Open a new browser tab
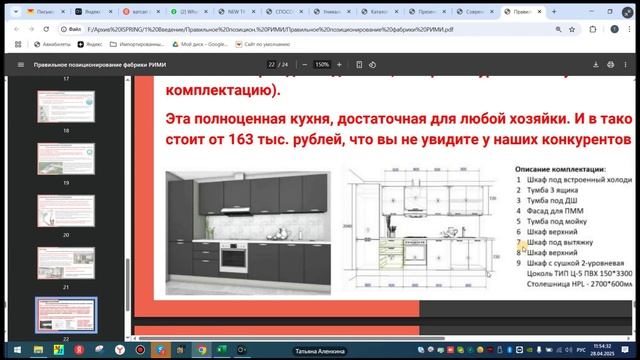 [x=554, y=12]
